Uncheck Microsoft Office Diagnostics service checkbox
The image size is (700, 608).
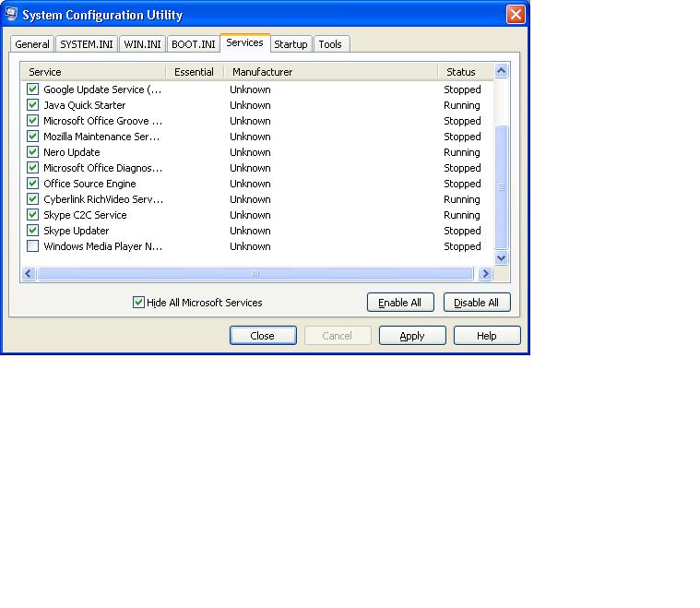32,167
